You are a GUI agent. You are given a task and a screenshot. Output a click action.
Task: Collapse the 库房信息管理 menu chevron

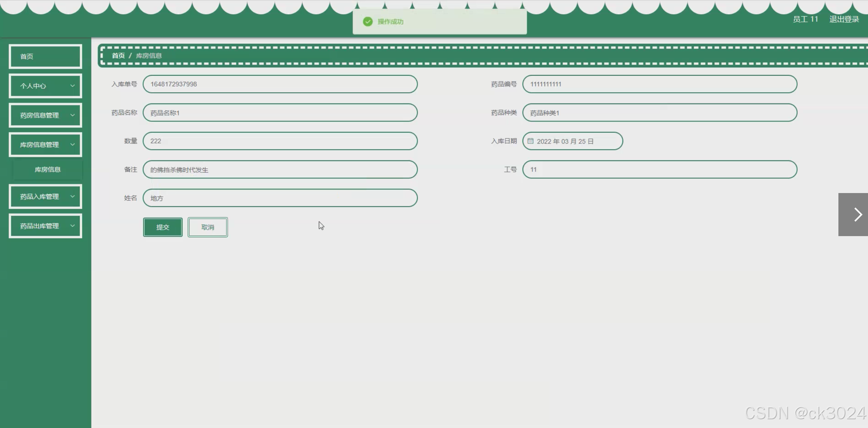coord(72,145)
